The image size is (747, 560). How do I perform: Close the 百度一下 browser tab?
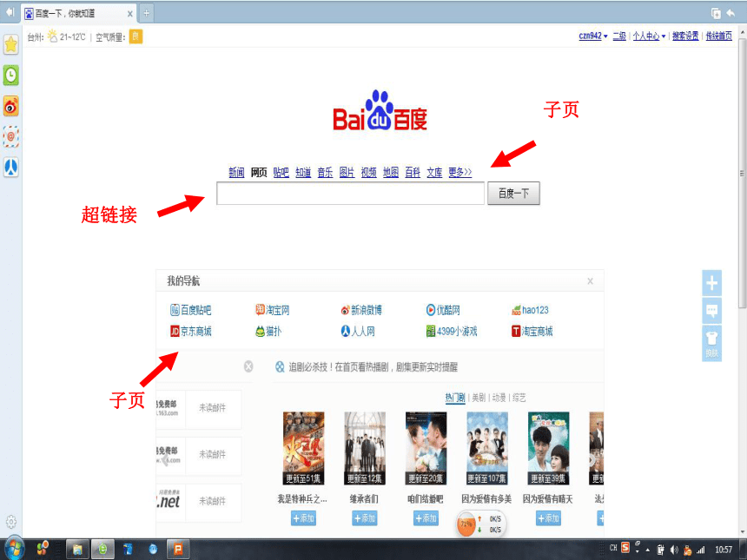coord(130,14)
